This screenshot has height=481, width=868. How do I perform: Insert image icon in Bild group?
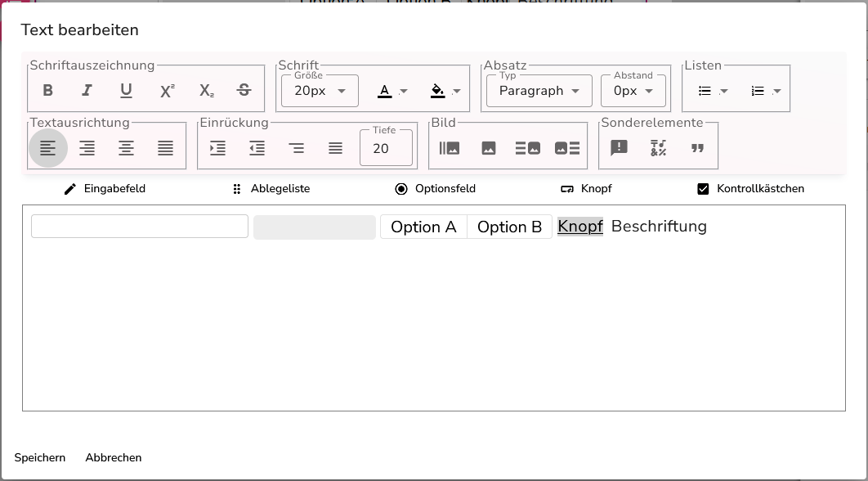[x=488, y=148]
